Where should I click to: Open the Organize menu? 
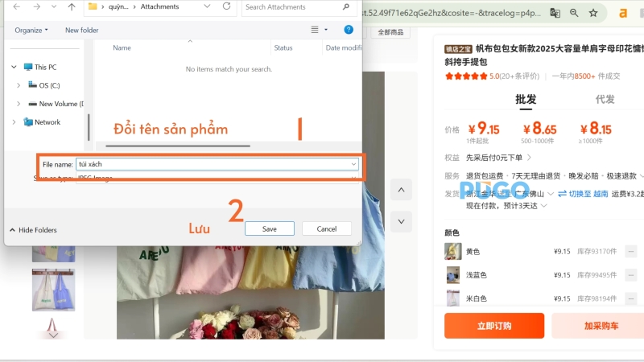point(31,30)
